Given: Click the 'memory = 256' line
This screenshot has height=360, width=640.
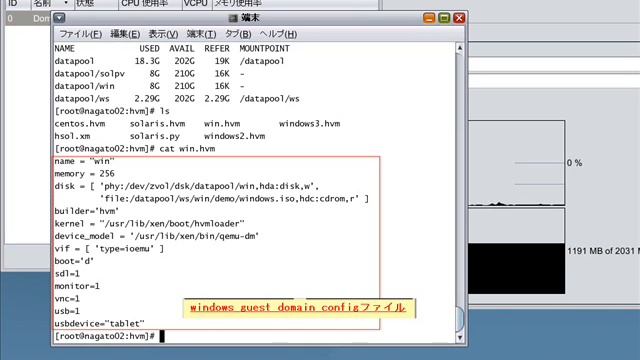Looking at the screenshot, I should tap(84, 174).
